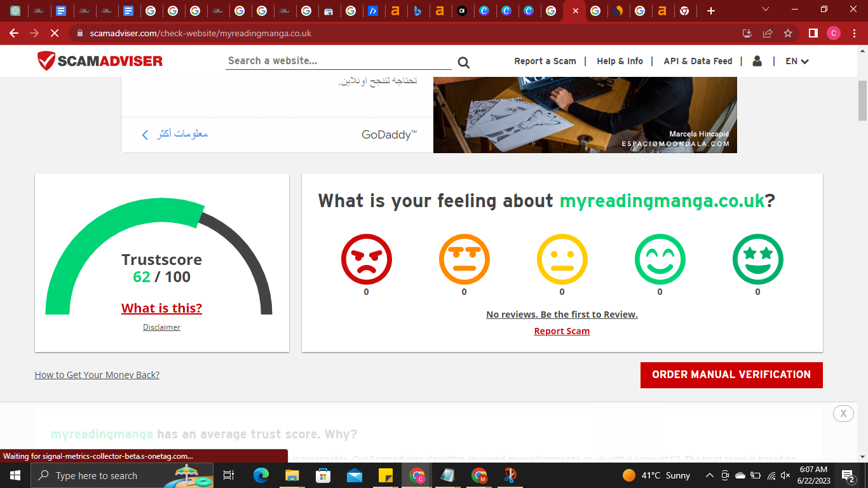Open the 41°C Sunny weather widget
868x488 pixels.
[x=656, y=475]
